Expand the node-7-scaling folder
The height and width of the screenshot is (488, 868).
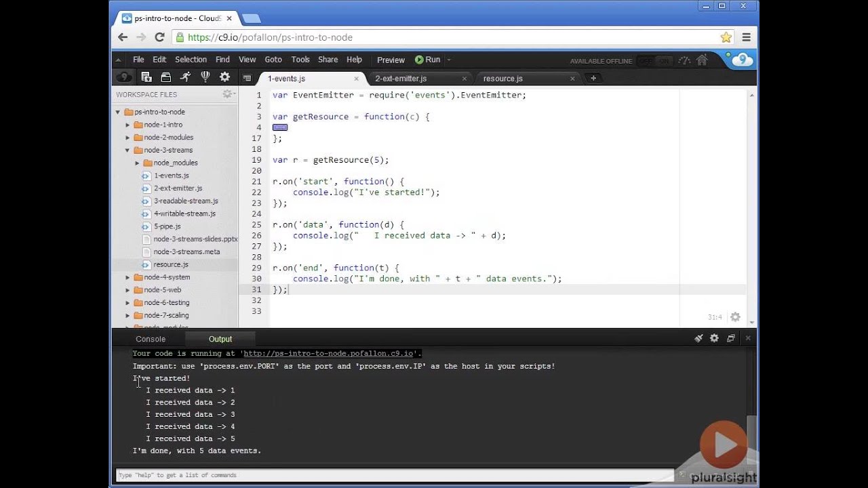coord(127,315)
